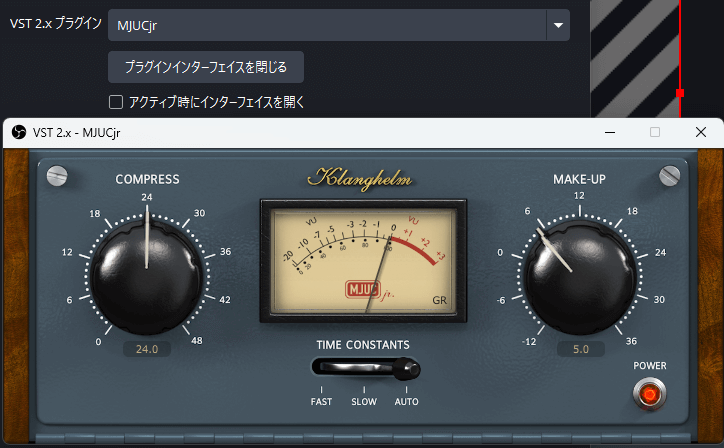Viewport: 724px width, 448px height.
Task: Click the VU gain reduction meter
Action: coord(362,260)
